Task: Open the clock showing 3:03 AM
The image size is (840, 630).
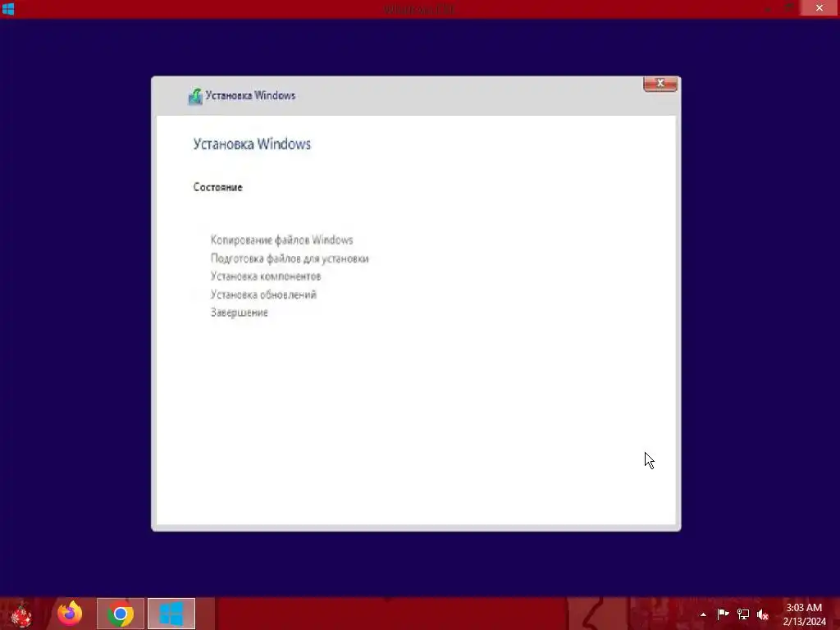Action: click(804, 614)
